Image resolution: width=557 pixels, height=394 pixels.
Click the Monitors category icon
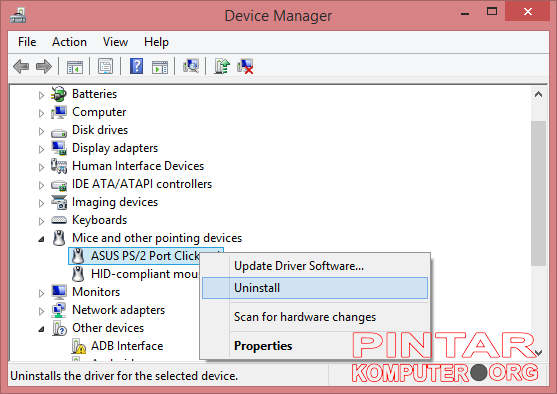tap(59, 292)
